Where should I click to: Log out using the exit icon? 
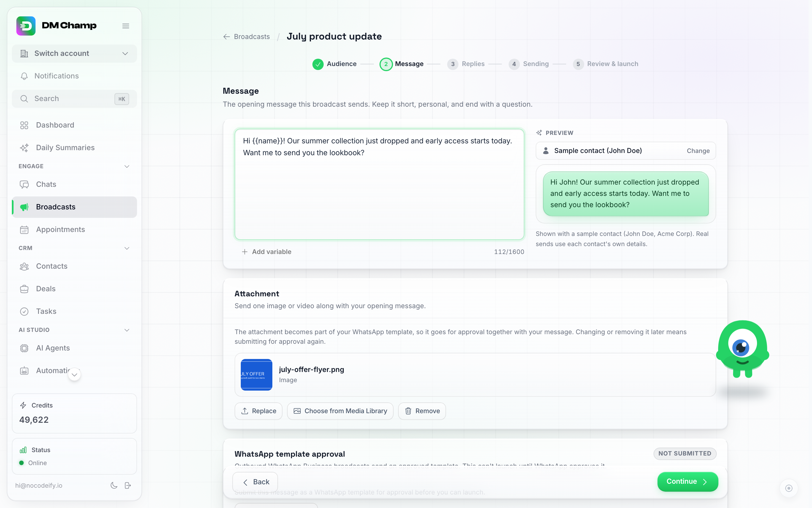pyautogui.click(x=128, y=485)
